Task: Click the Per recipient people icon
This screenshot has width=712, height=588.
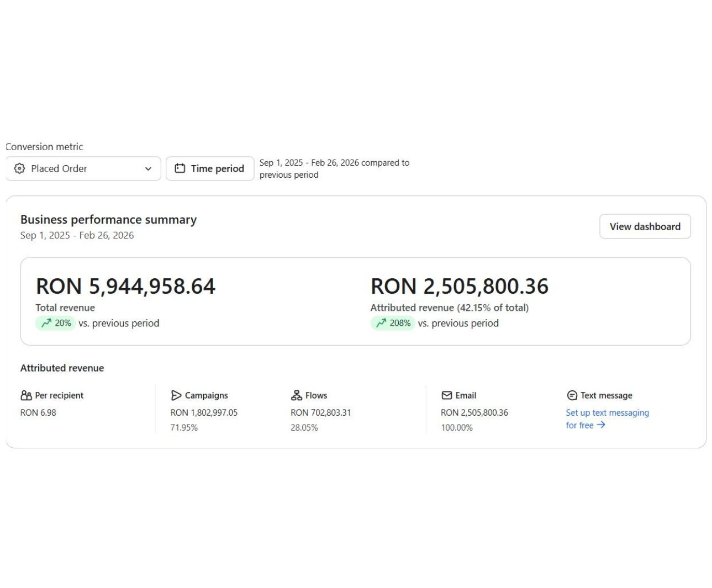Action: pyautogui.click(x=26, y=395)
